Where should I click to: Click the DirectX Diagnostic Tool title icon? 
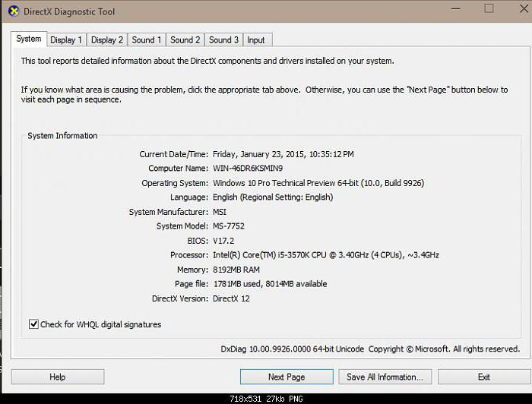point(14,11)
